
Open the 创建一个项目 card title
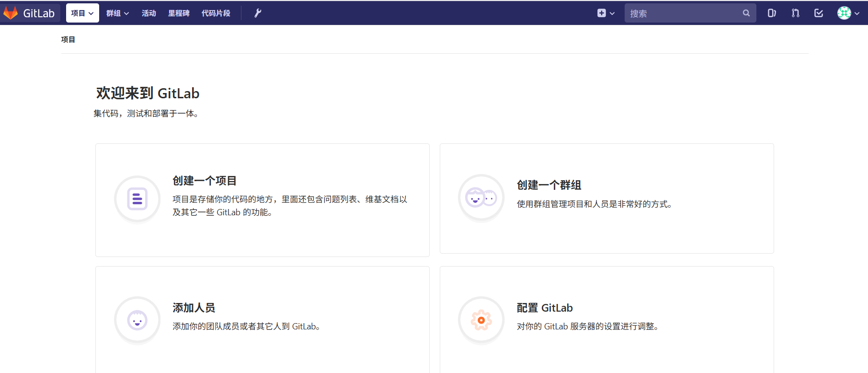click(x=205, y=181)
